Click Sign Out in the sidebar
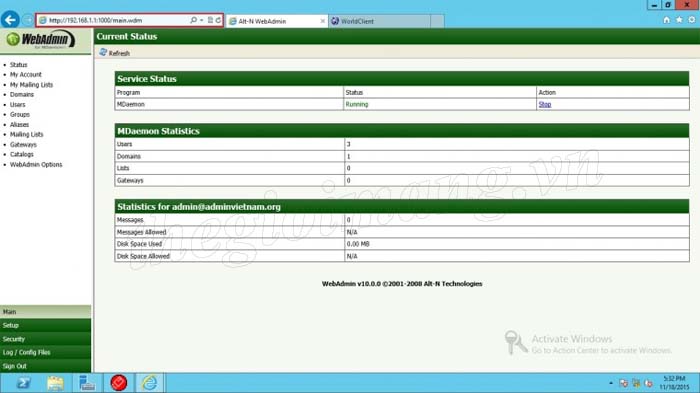The image size is (700, 393). point(46,366)
